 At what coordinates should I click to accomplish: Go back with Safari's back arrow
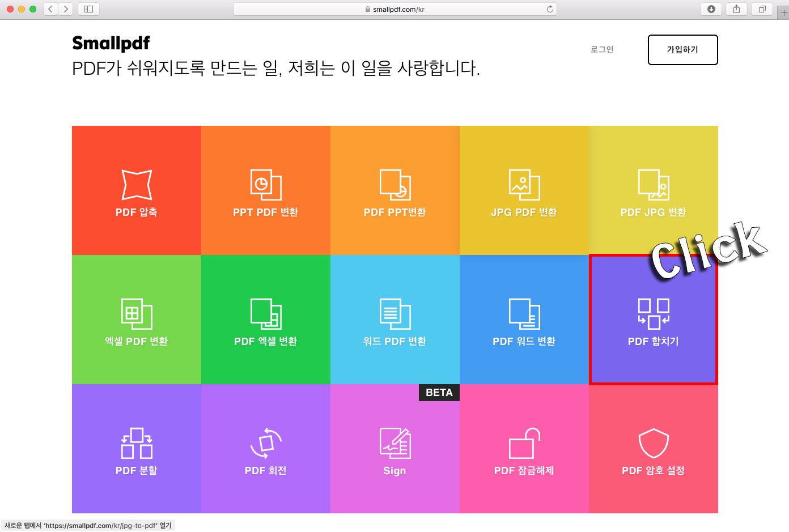coord(50,9)
